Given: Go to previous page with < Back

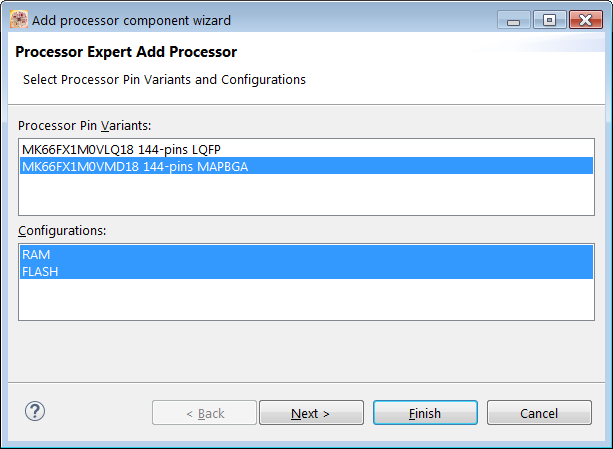Looking at the screenshot, I should coord(203,413).
